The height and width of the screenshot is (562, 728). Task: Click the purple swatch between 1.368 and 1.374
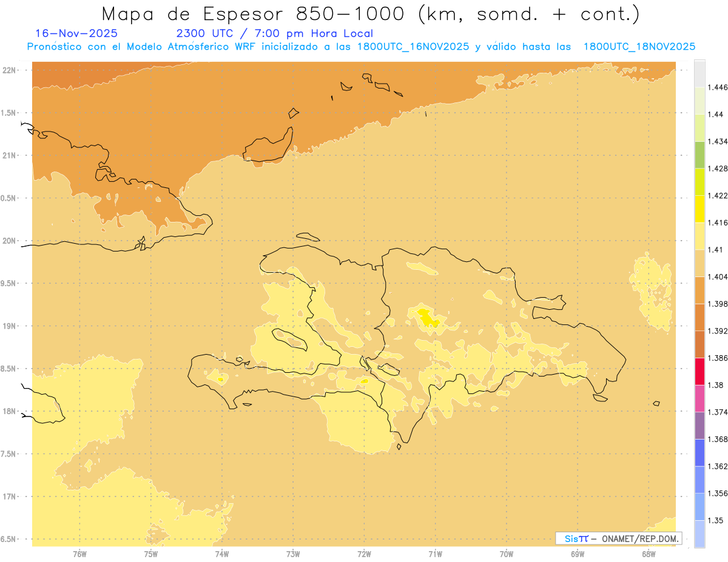point(699,425)
